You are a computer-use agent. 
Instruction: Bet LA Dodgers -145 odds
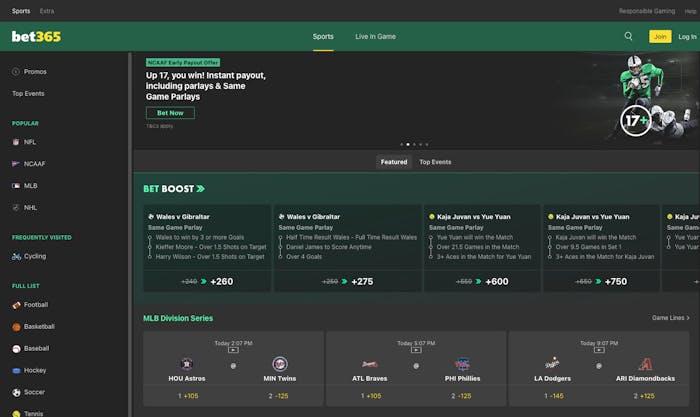[x=554, y=396]
